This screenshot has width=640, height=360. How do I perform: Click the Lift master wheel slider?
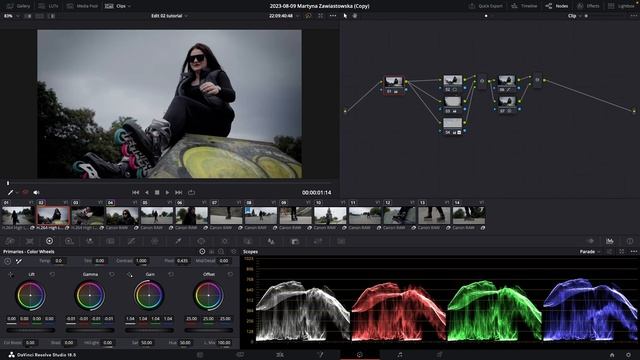[31, 330]
